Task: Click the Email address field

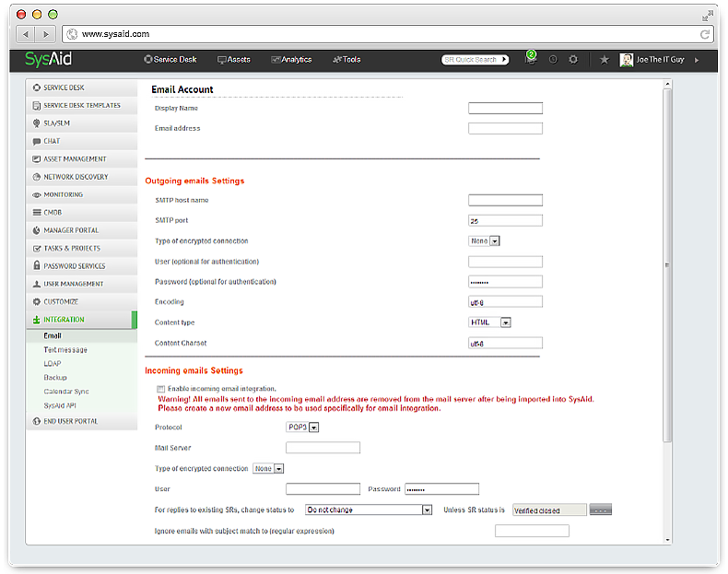Action: pyautogui.click(x=505, y=129)
